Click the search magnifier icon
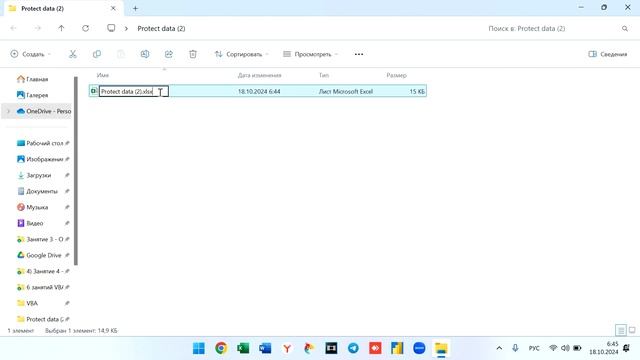640x360 pixels. tap(625, 29)
